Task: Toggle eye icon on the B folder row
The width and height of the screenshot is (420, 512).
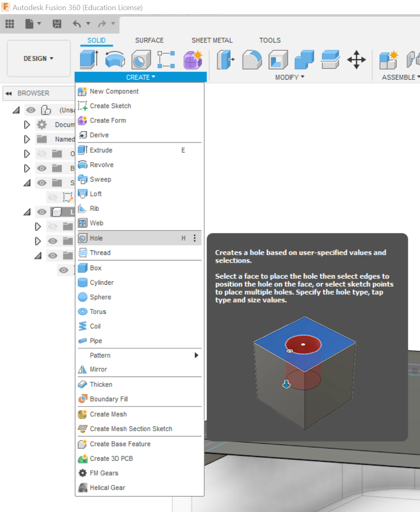Action: (42, 168)
